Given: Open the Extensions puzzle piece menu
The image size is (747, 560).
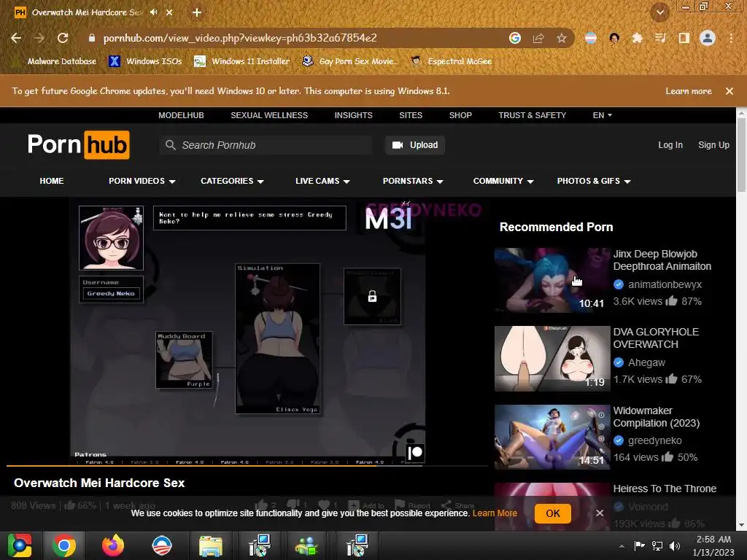Looking at the screenshot, I should click(637, 38).
